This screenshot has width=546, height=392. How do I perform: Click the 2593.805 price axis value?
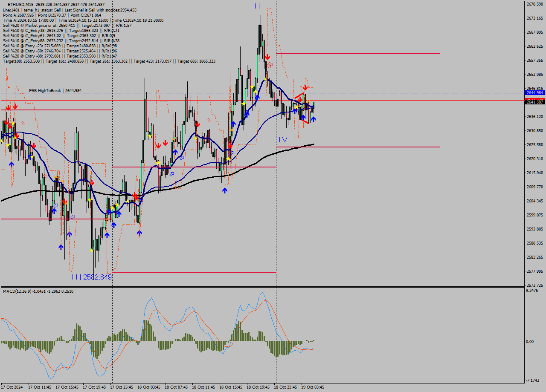(x=535, y=229)
